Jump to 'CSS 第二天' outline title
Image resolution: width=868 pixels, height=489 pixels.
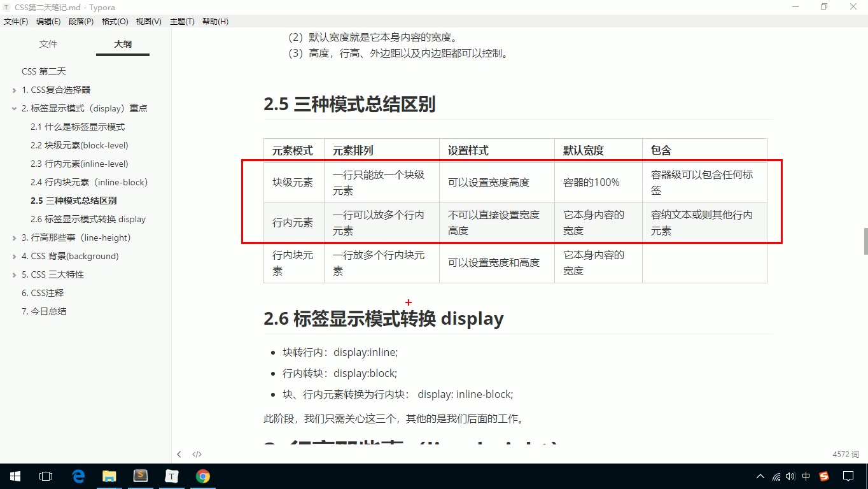(x=44, y=71)
